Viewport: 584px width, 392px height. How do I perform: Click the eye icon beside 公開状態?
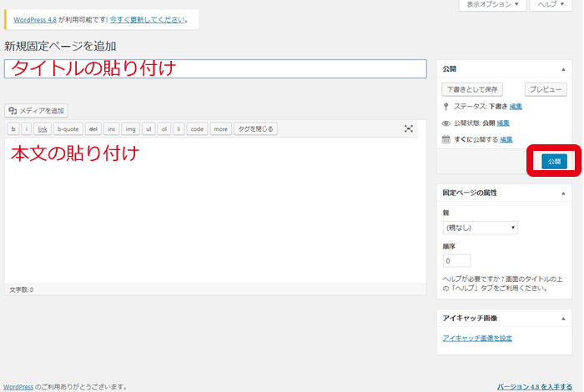pos(446,123)
